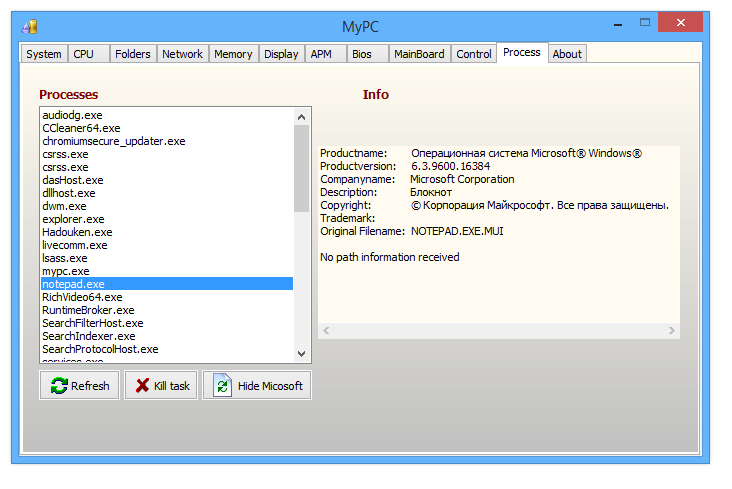Go to the MainBoard tab
Image resolution: width=732 pixels, height=489 pixels.
pyautogui.click(x=420, y=54)
